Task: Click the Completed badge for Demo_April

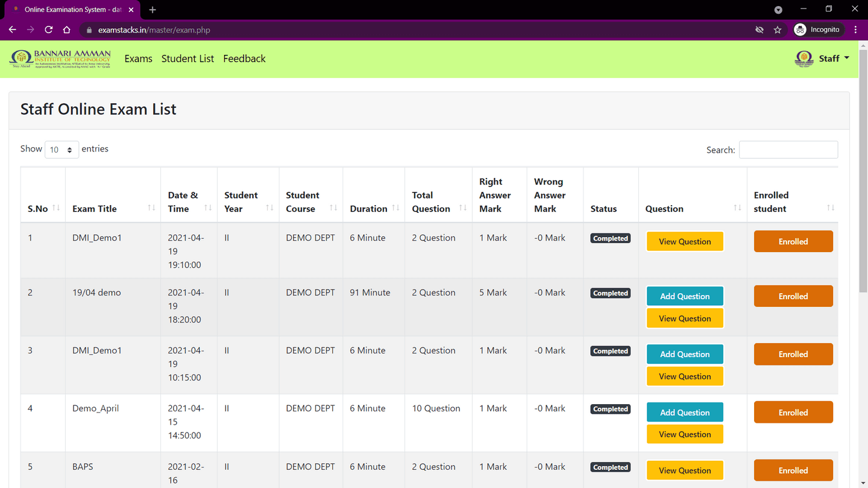Action: pyautogui.click(x=611, y=409)
